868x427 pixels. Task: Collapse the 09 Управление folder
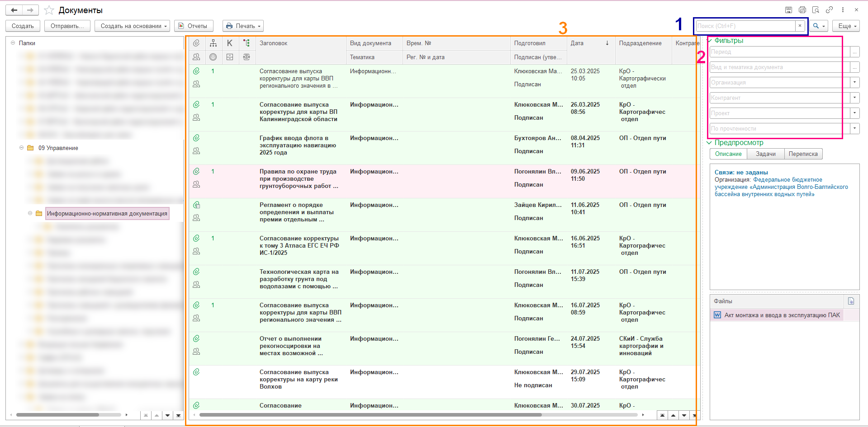(x=21, y=148)
